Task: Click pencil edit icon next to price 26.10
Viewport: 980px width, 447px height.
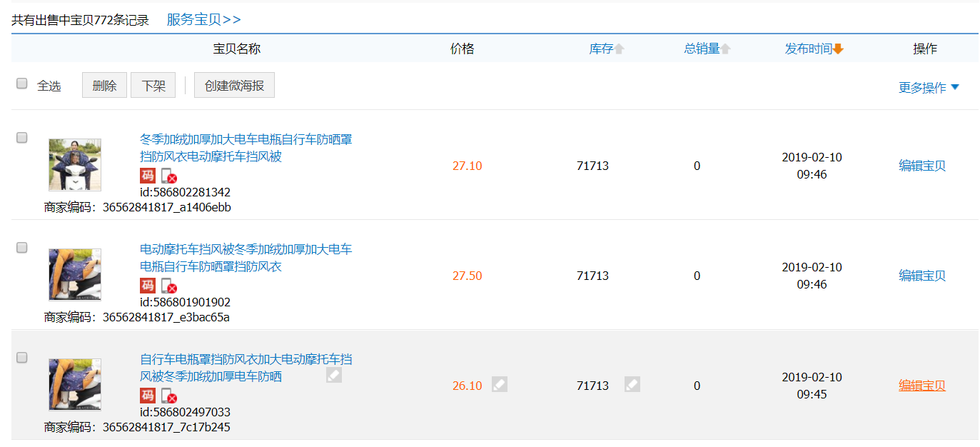Action: pyautogui.click(x=500, y=384)
